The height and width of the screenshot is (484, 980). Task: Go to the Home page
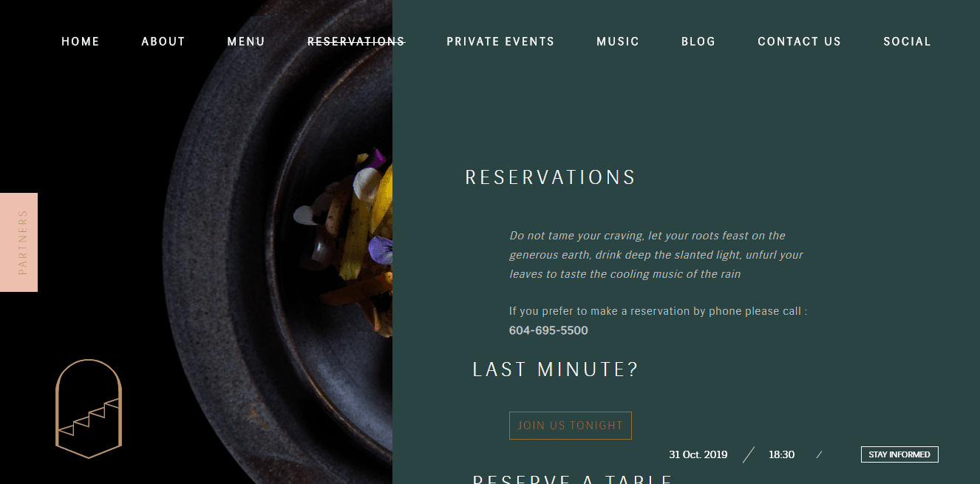(81, 41)
